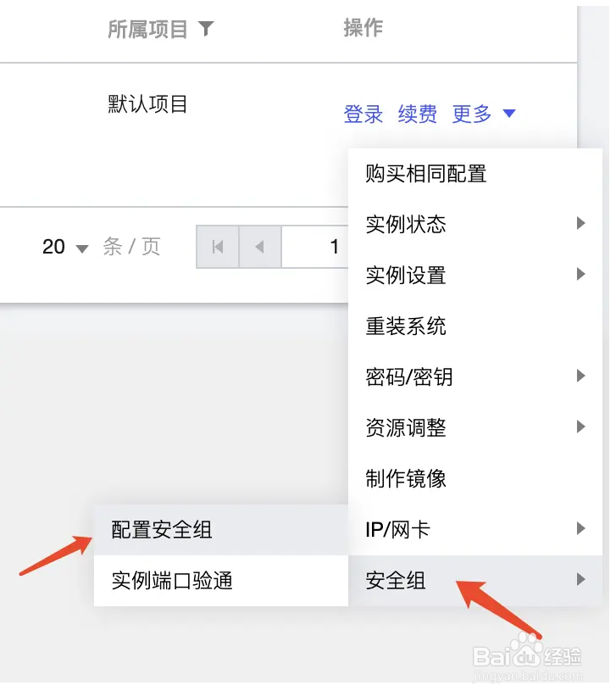Choose the 重装系统 menu entry
The height and width of the screenshot is (697, 616).
click(x=475, y=326)
